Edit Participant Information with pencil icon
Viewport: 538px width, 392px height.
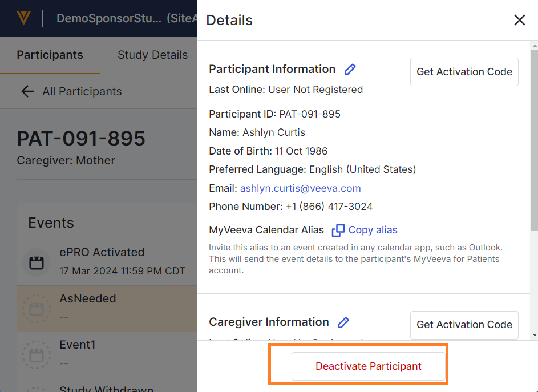coord(350,70)
